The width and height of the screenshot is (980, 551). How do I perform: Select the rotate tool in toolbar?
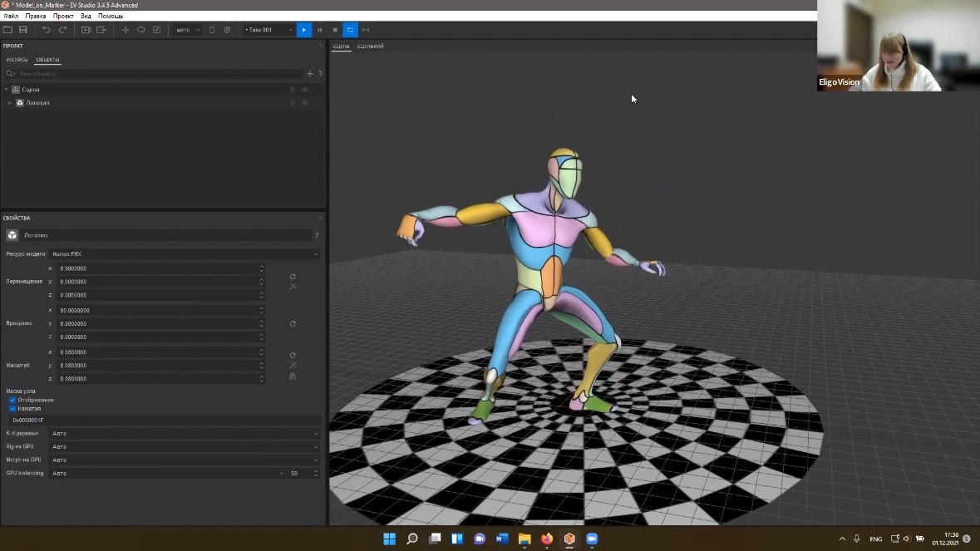tap(140, 30)
